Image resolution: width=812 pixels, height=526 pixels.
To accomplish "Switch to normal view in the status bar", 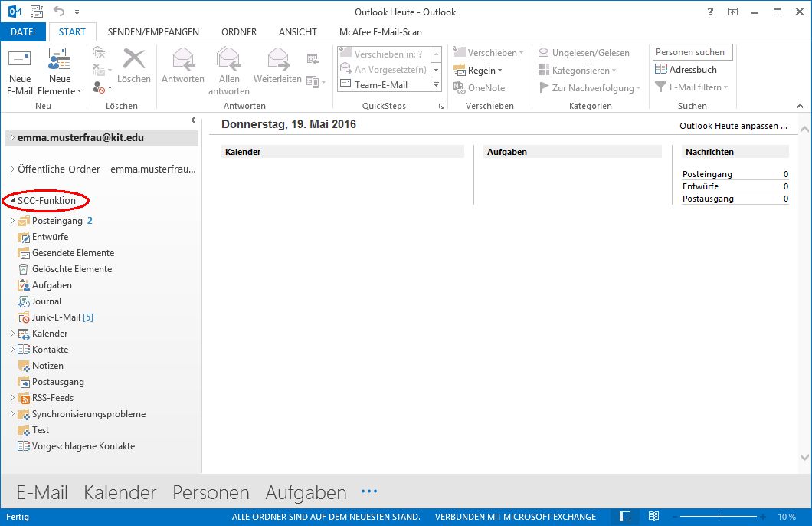I will coord(625,517).
